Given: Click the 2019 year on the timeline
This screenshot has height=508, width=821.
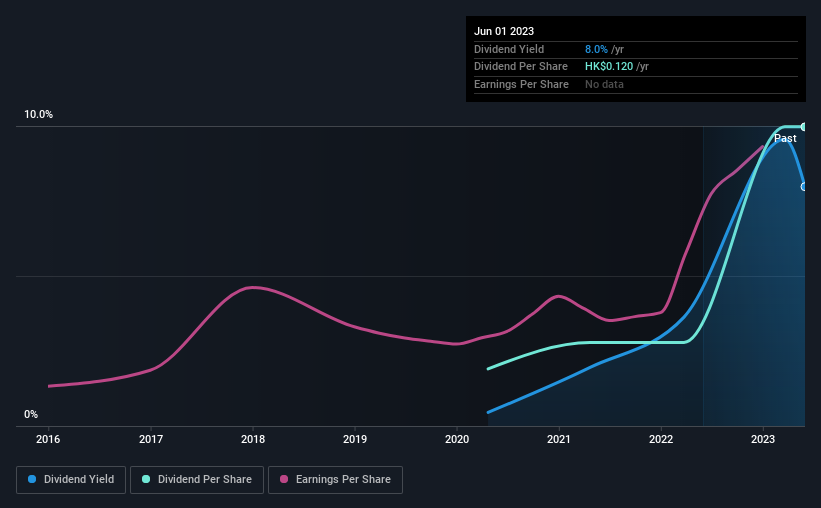Looking at the screenshot, I should coord(355,439).
